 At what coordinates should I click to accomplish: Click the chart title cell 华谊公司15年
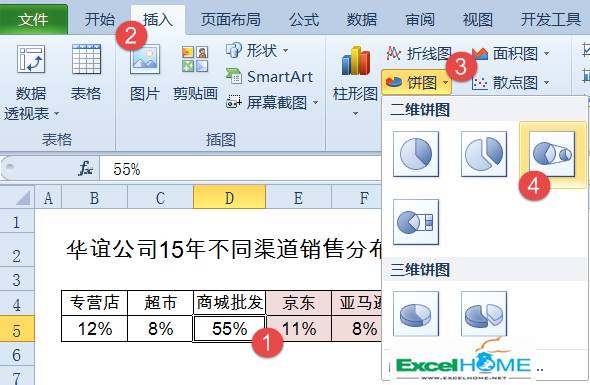point(224,249)
